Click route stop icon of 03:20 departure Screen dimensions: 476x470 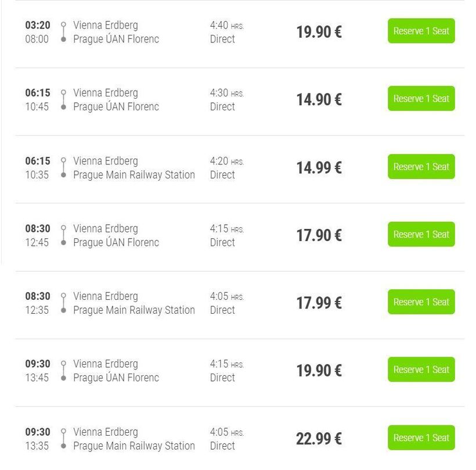click(x=63, y=32)
